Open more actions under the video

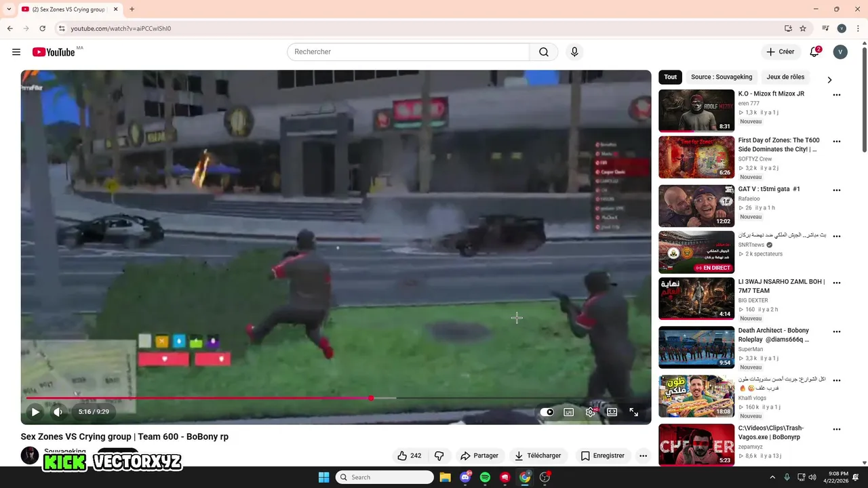(x=643, y=455)
